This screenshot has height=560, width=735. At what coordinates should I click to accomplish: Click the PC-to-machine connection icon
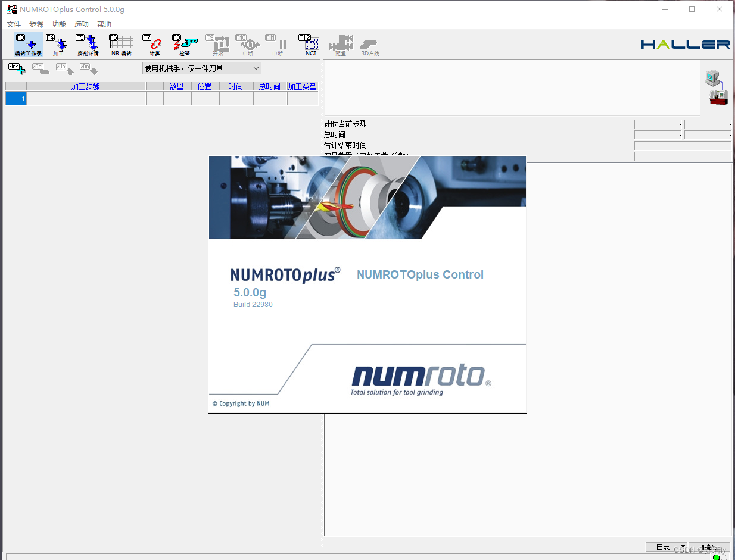pyautogui.click(x=718, y=88)
